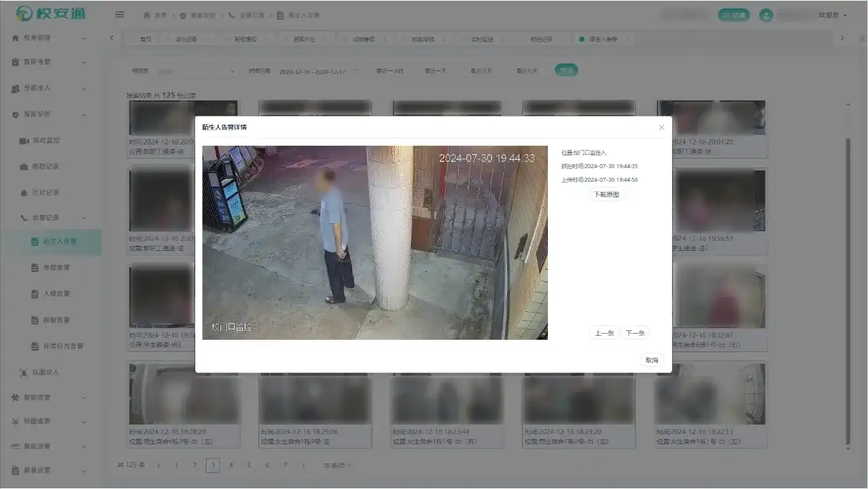Click the user avatar icon
Viewport: 868px width, 489px height.
pyautogui.click(x=766, y=15)
